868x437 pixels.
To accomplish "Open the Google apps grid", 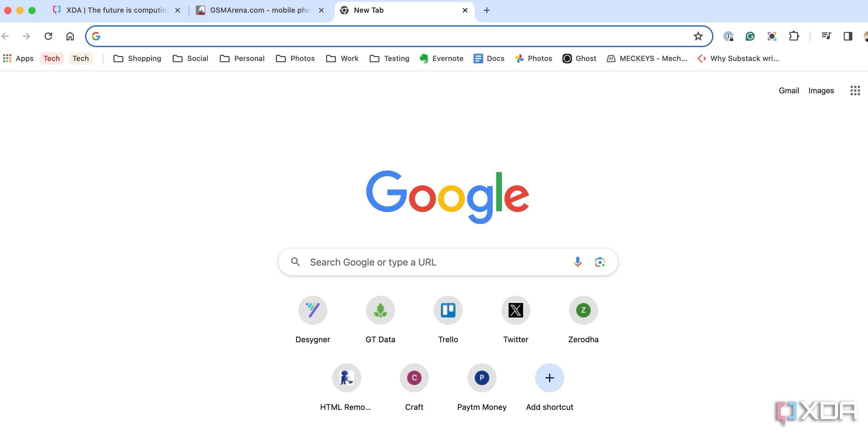I will 855,90.
